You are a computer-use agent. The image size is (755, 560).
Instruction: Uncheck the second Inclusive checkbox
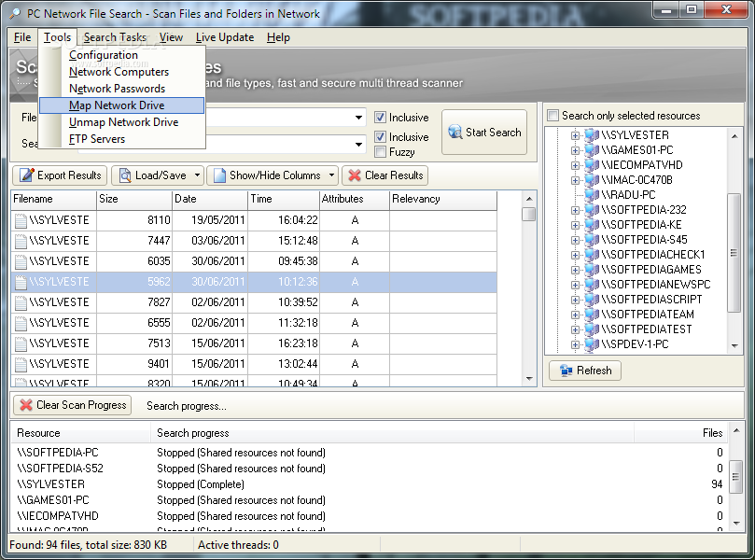pos(381,137)
